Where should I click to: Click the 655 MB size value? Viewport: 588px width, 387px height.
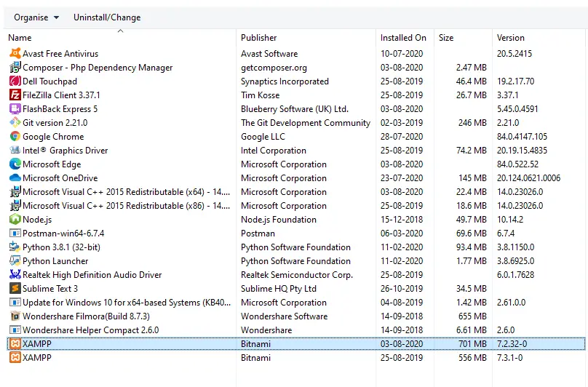[x=472, y=316]
